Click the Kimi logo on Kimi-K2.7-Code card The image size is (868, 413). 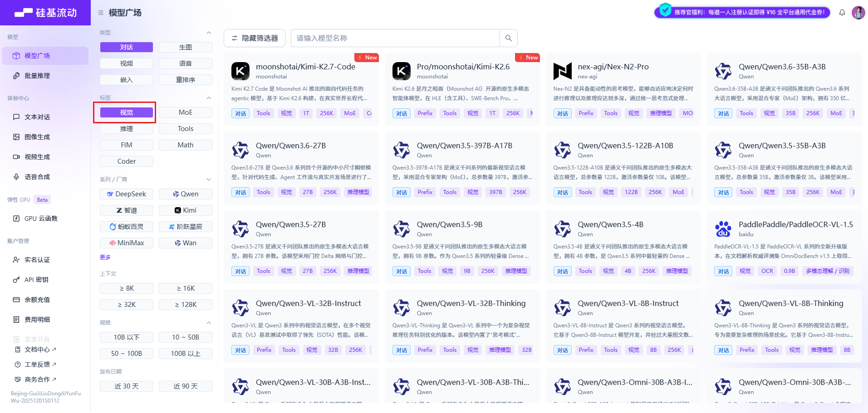click(x=240, y=71)
